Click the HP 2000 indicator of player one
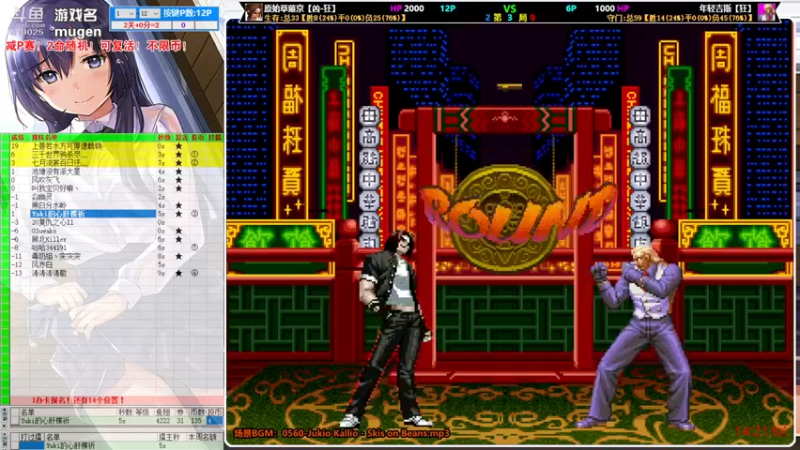800x450 pixels. point(407,8)
